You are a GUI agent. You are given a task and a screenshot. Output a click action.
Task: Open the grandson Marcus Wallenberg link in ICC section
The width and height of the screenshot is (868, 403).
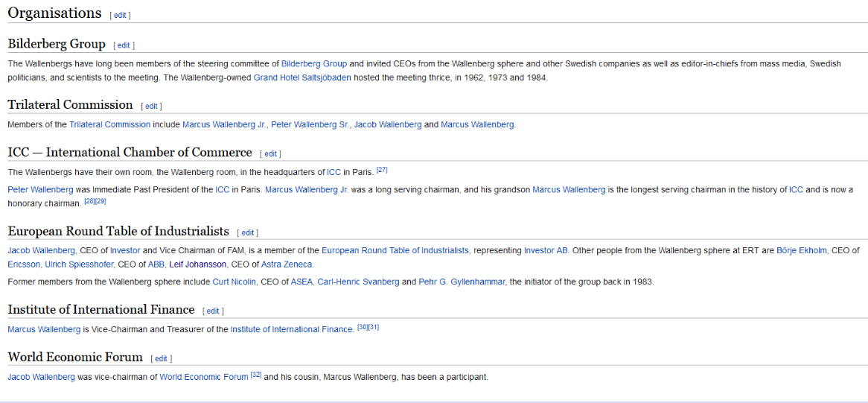click(569, 190)
